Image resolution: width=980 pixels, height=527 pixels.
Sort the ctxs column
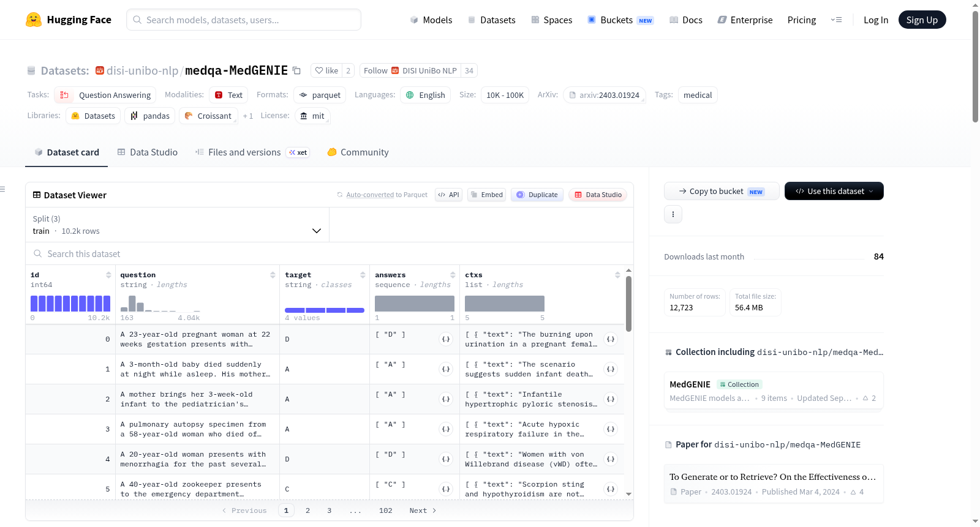[x=617, y=275]
